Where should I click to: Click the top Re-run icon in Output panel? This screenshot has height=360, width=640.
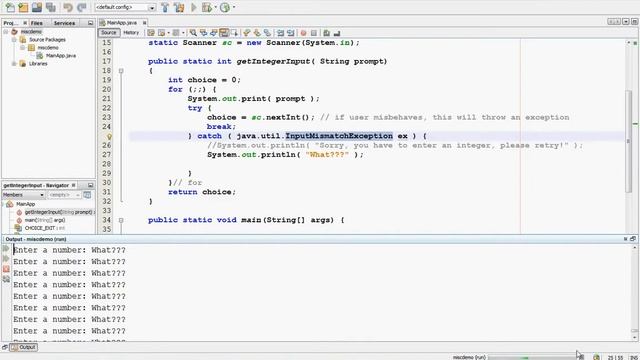(x=6, y=249)
